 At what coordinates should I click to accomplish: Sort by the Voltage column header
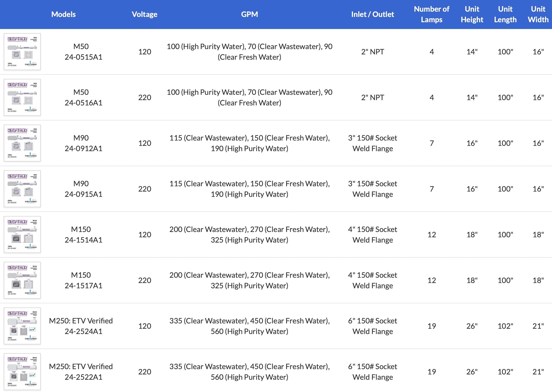pyautogui.click(x=145, y=14)
